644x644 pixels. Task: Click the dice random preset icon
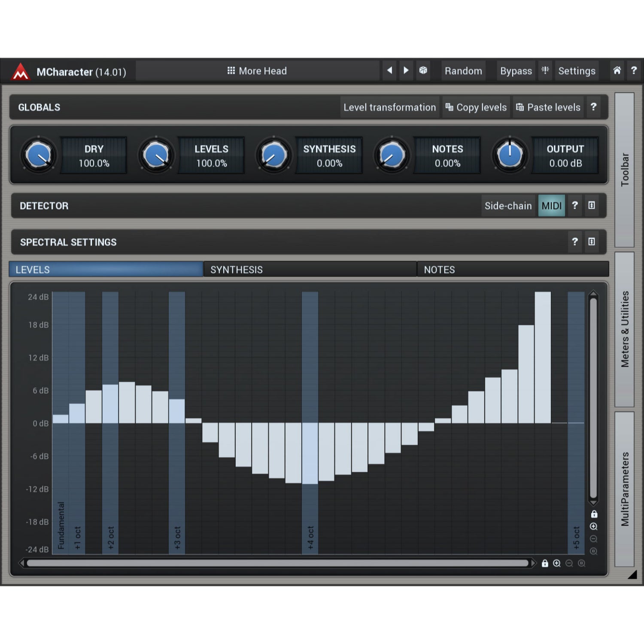[x=423, y=70]
